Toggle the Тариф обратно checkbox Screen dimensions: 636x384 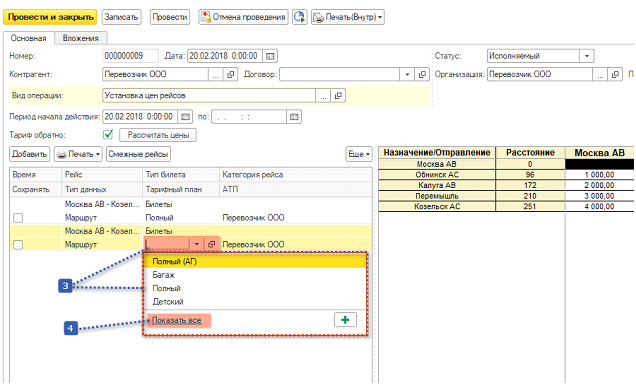[x=108, y=135]
